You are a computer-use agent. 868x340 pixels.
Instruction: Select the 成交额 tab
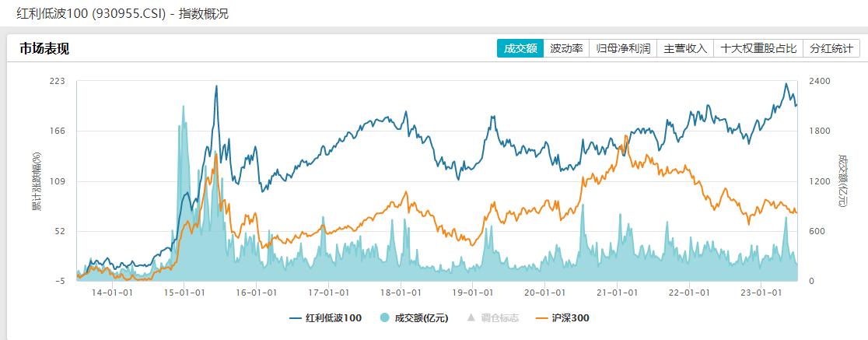[520, 48]
